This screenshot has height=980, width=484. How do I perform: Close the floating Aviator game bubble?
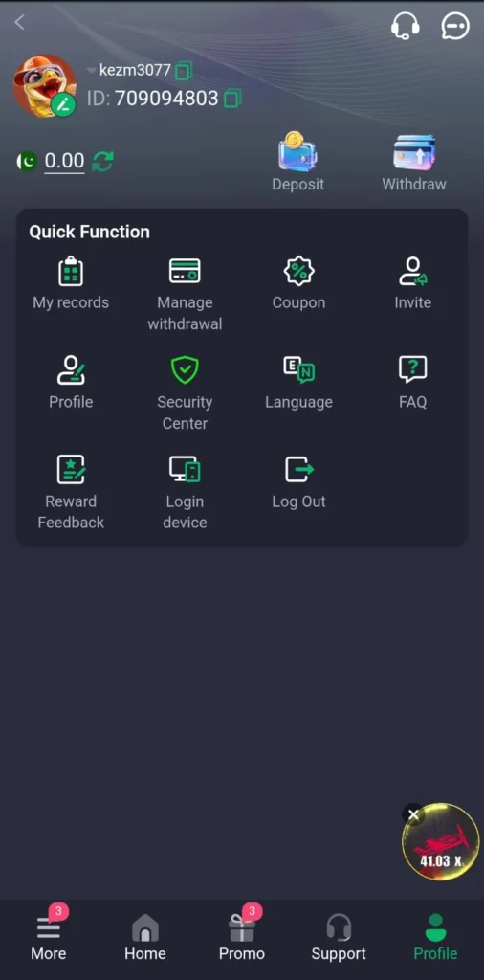coord(413,814)
